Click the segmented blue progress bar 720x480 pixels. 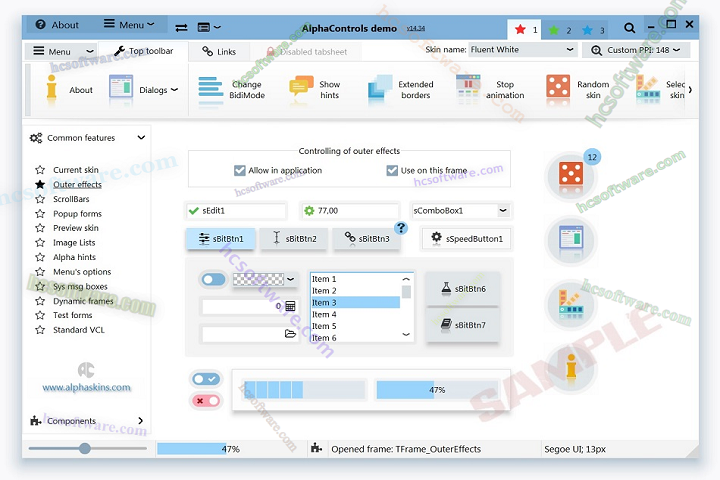[304, 390]
